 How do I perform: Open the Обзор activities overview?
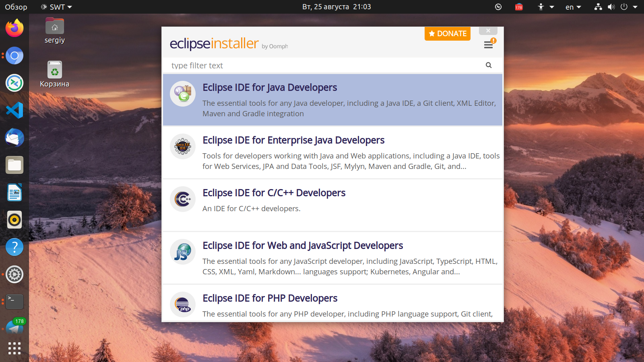coord(16,7)
